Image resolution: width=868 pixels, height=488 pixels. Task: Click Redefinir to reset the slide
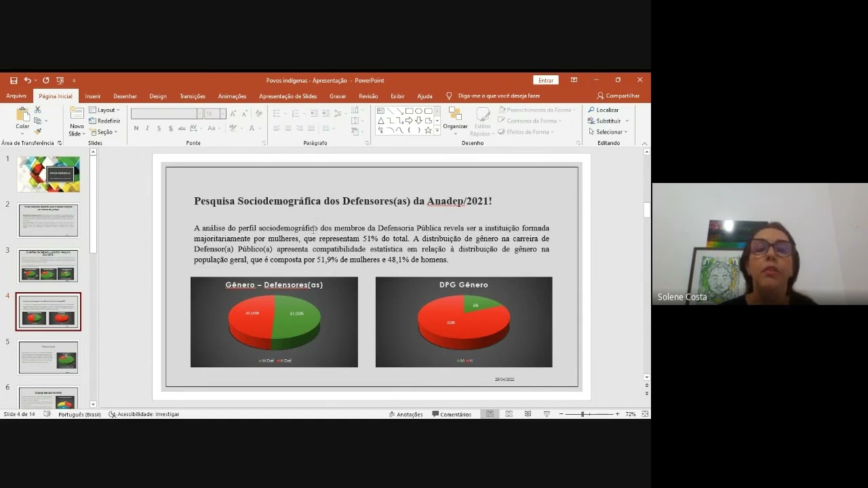tap(104, 121)
